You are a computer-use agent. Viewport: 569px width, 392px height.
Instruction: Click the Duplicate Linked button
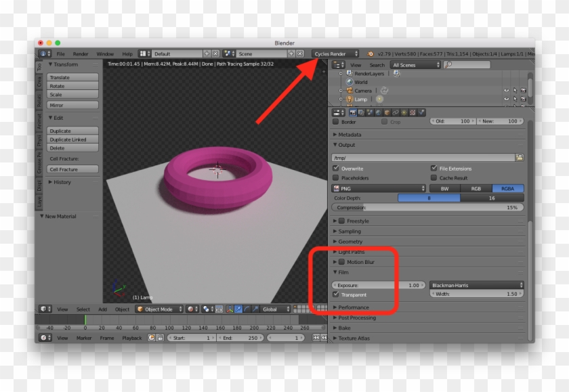[x=73, y=139]
